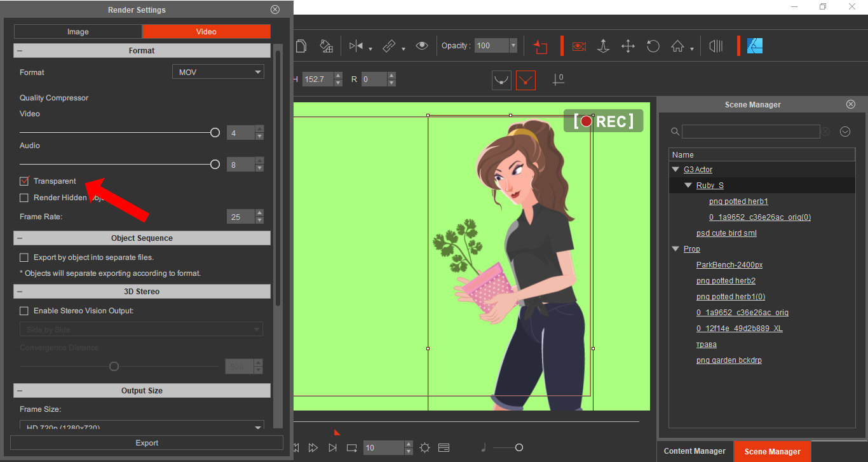Click the Audio quality slider handle

pyautogui.click(x=215, y=164)
